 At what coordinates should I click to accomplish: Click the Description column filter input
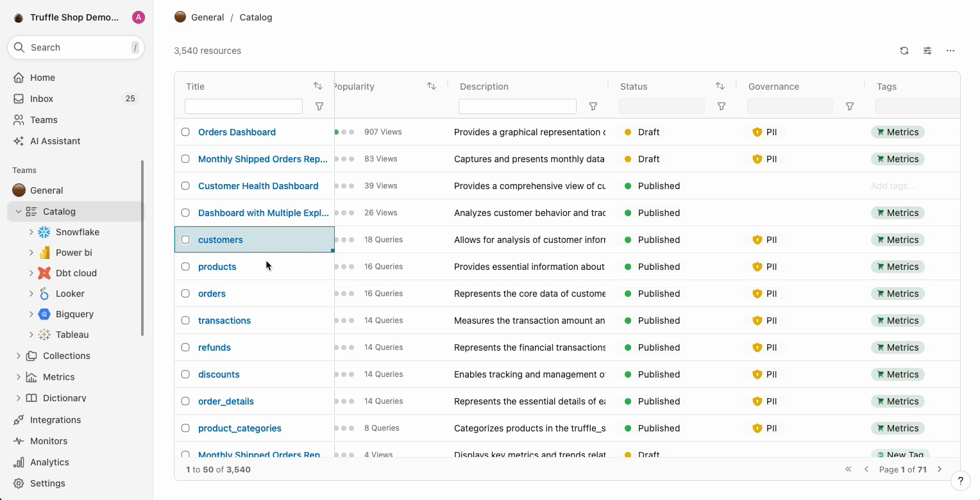[517, 106]
